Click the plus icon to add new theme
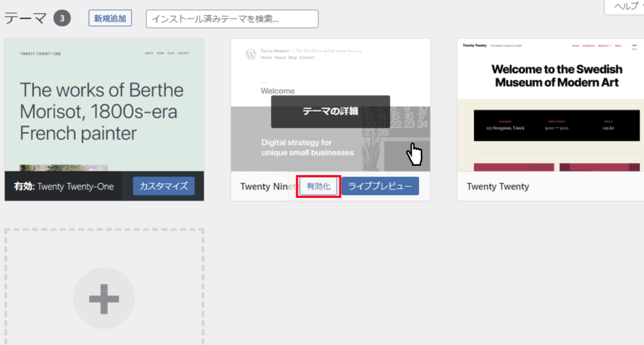 [x=104, y=298]
